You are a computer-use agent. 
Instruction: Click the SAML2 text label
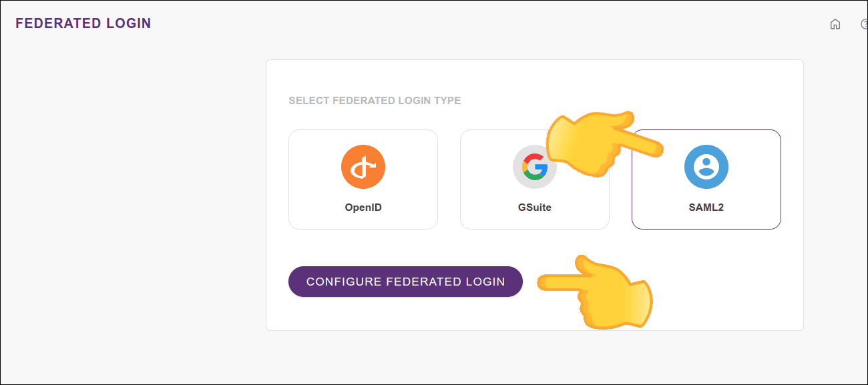point(706,208)
